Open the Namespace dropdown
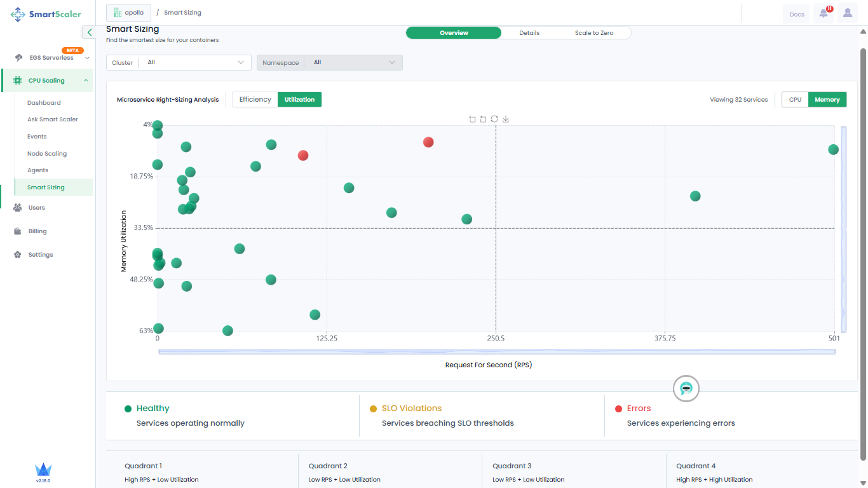The image size is (868, 488). tap(329, 62)
